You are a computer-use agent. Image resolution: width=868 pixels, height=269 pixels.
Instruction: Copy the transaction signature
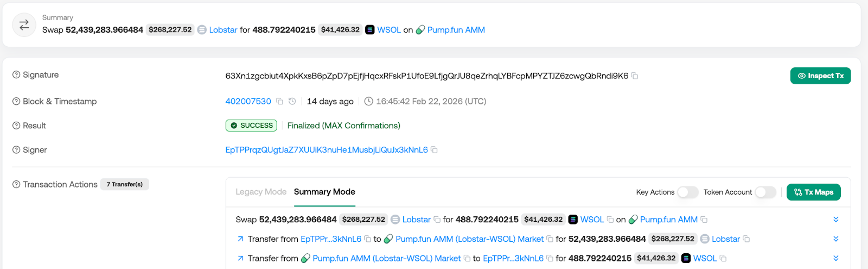(634, 76)
